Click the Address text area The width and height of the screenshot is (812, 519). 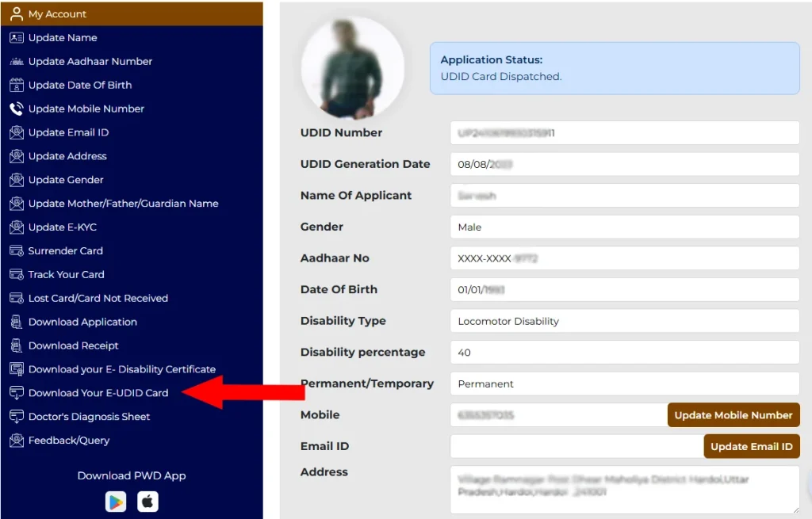pos(625,490)
